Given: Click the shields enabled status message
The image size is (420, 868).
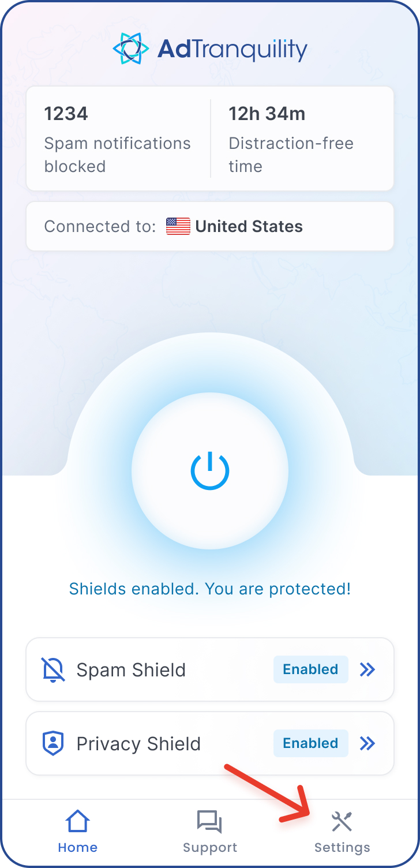Looking at the screenshot, I should tap(210, 589).
